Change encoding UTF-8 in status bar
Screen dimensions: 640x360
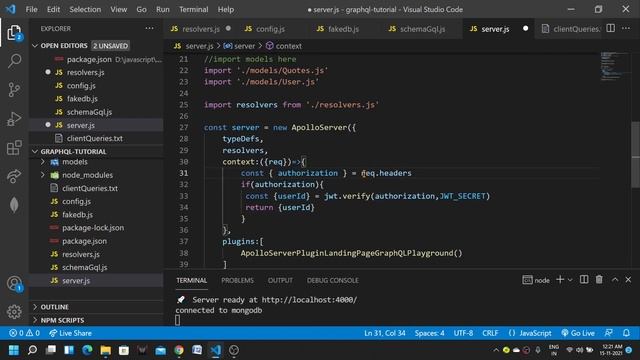pyautogui.click(x=463, y=333)
